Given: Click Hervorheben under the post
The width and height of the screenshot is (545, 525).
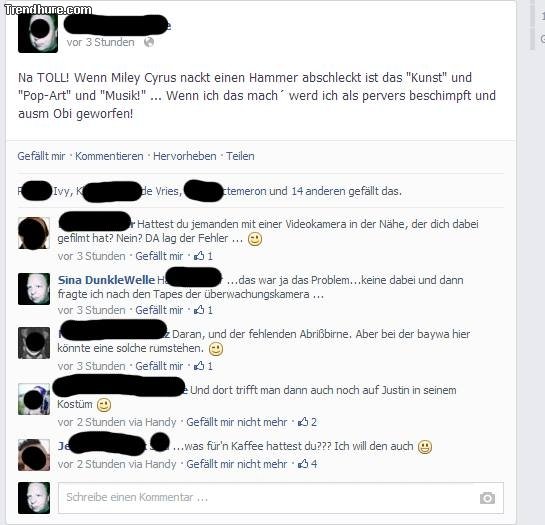Looking at the screenshot, I should 185,156.
